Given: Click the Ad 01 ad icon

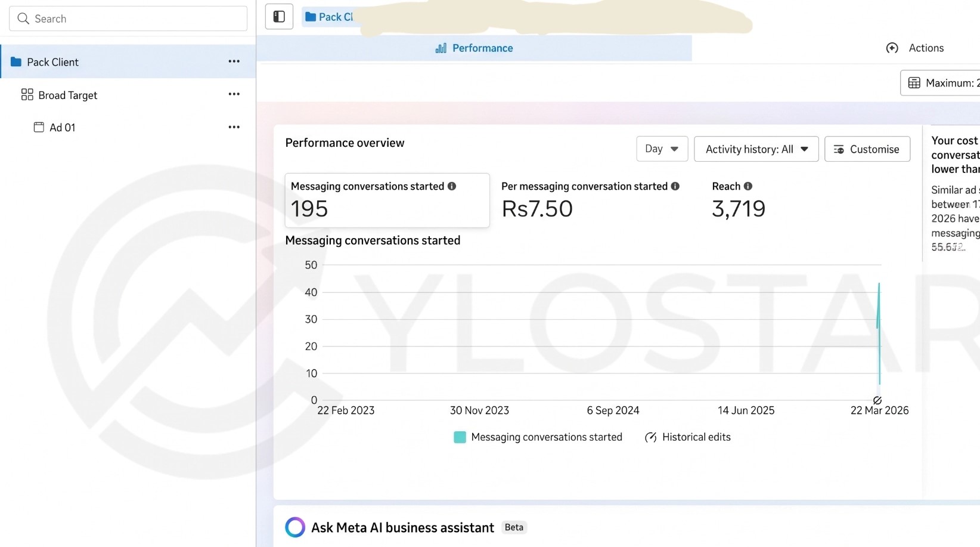Looking at the screenshot, I should [39, 127].
